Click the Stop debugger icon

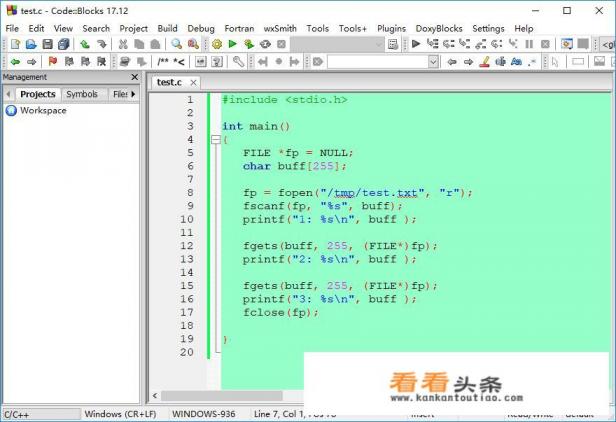pyautogui.click(x=545, y=44)
